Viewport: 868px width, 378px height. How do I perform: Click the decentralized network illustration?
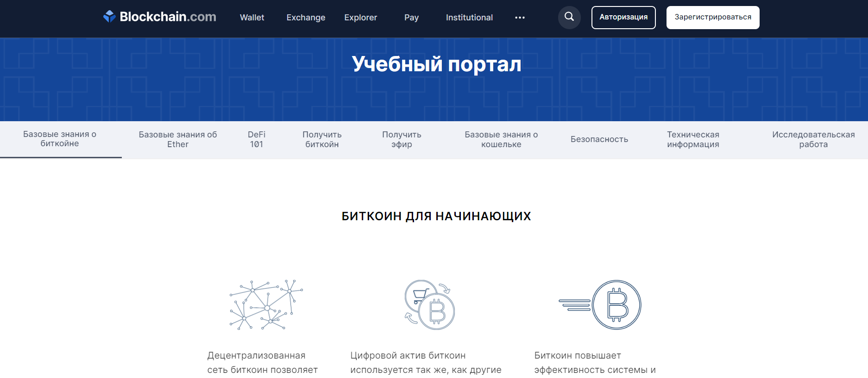266,304
